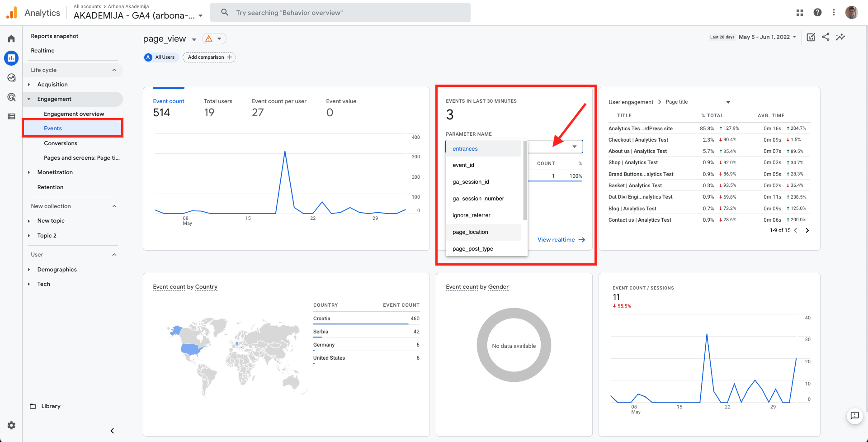Open the Google apps grid icon
The height and width of the screenshot is (442, 868).
click(799, 13)
